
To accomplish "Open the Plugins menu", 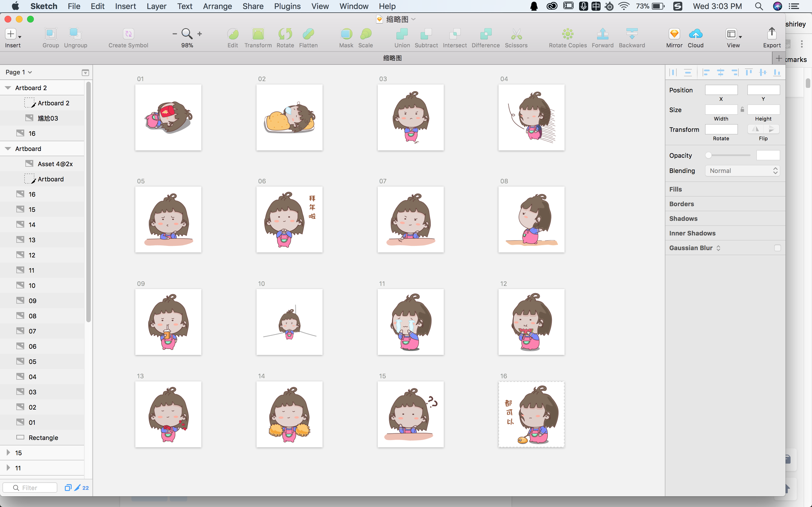I will click(287, 6).
